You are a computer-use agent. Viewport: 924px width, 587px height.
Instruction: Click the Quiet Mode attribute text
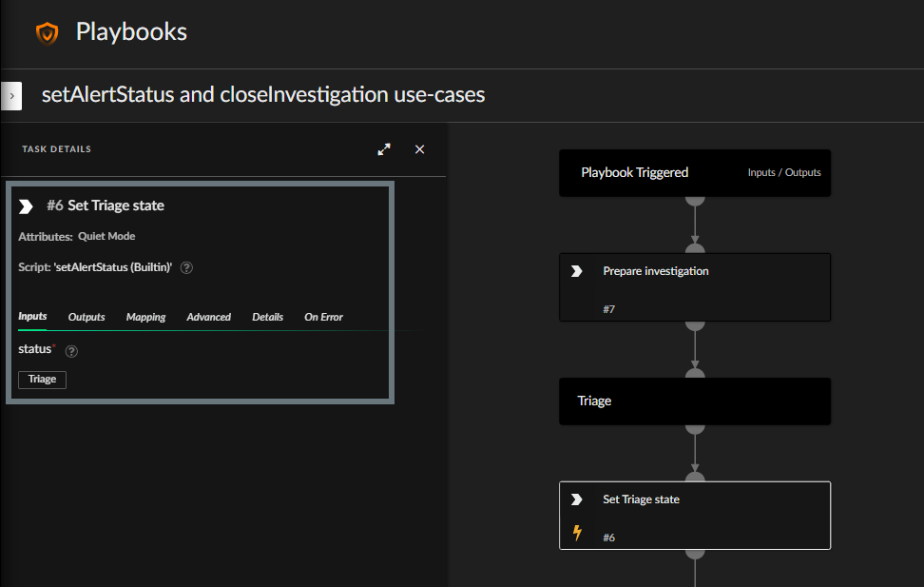tap(106, 236)
